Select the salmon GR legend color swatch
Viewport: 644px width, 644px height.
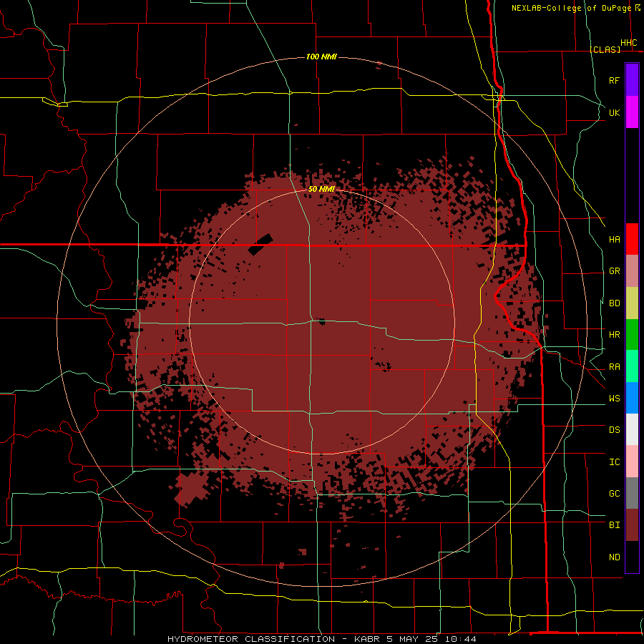[x=632, y=271]
